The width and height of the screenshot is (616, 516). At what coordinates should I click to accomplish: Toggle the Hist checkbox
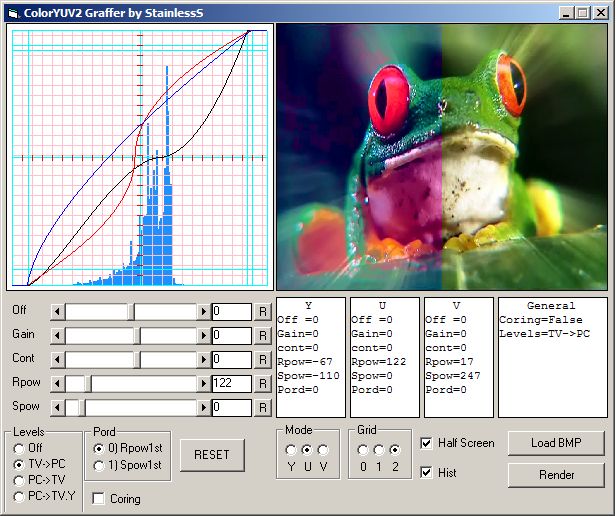pyautogui.click(x=426, y=472)
